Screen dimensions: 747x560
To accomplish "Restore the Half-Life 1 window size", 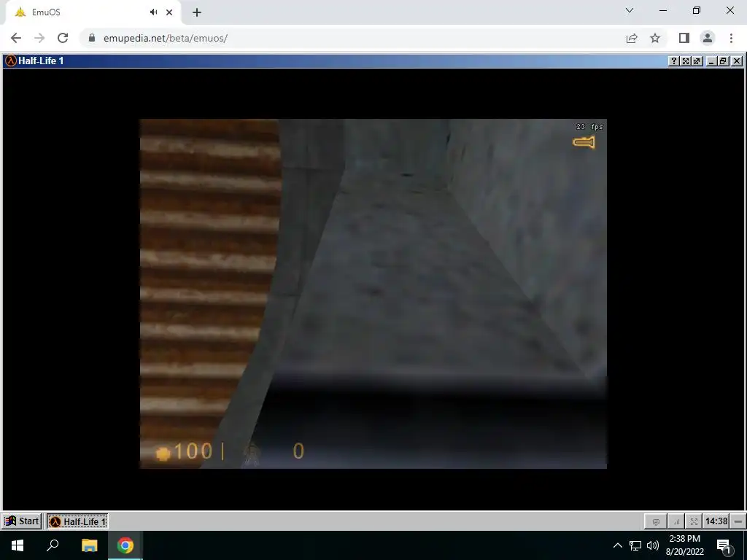I will (x=724, y=61).
